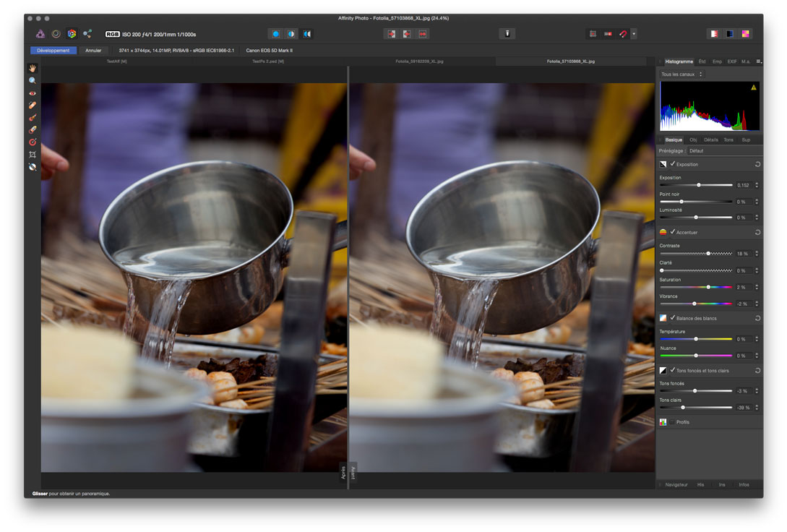The image size is (787, 532).
Task: Open the Navigateur tab at the bottom
Action: click(676, 485)
